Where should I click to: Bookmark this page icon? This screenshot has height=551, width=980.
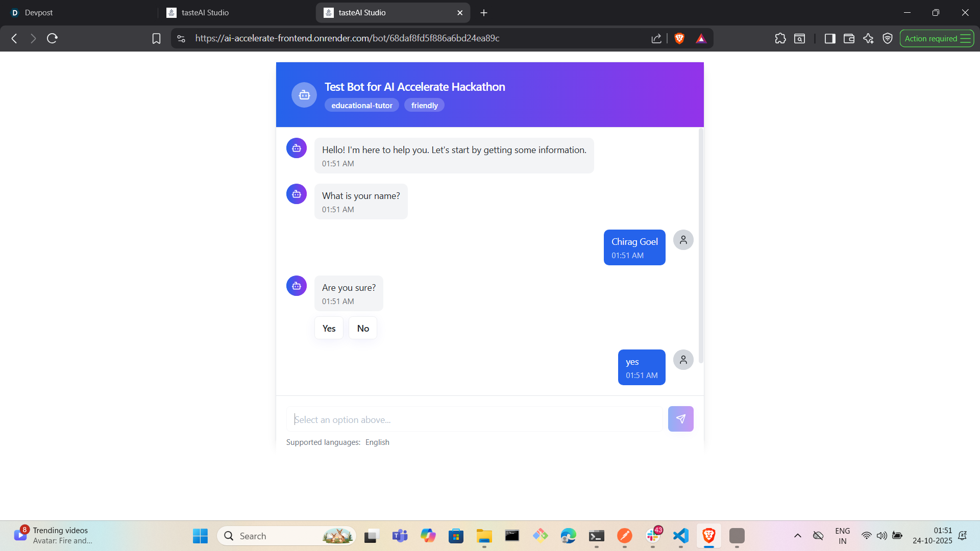point(156,38)
